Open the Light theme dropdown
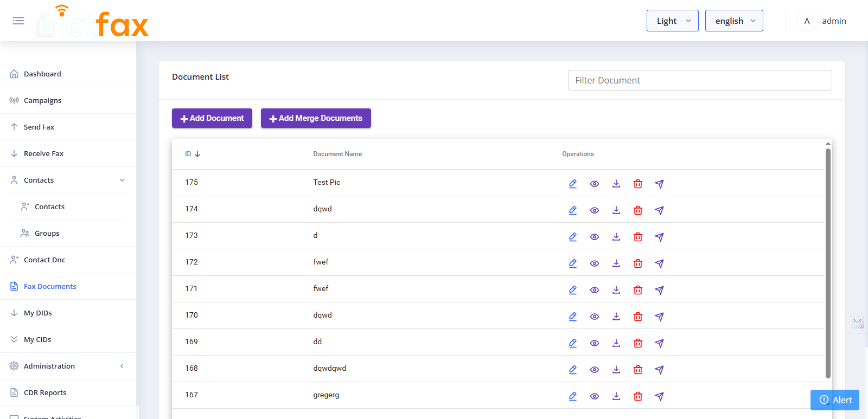 pyautogui.click(x=673, y=21)
